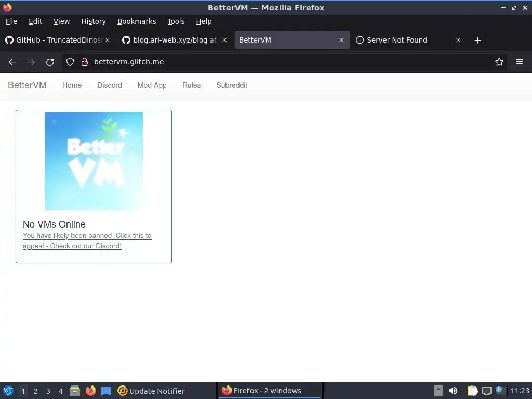Open the Help menu
Viewport: 532px width, 399px height.
point(204,21)
